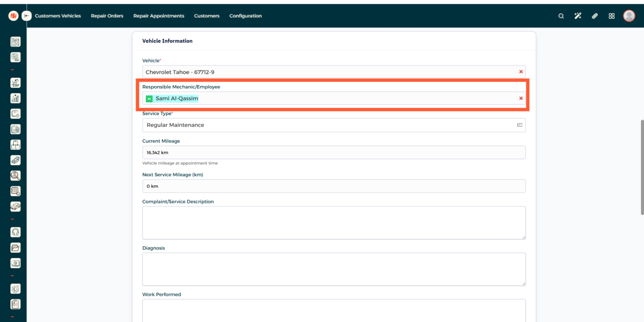Remove Sami Al-Qassim as responsible mechanic

[521, 98]
